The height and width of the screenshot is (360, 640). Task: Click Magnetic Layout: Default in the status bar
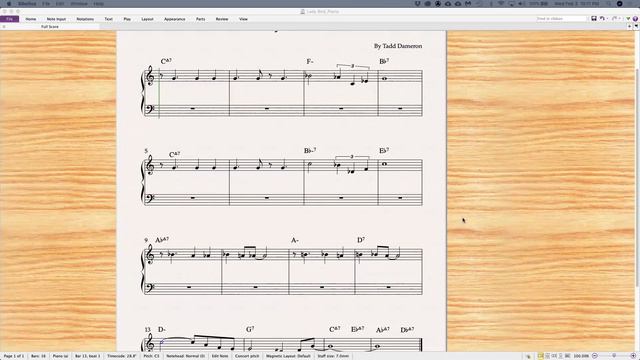point(288,356)
